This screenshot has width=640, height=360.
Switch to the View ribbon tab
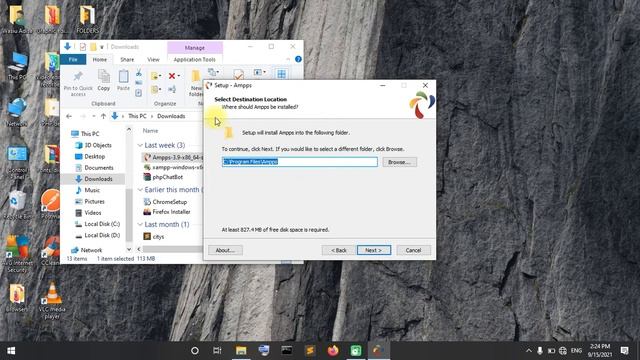coord(153,60)
